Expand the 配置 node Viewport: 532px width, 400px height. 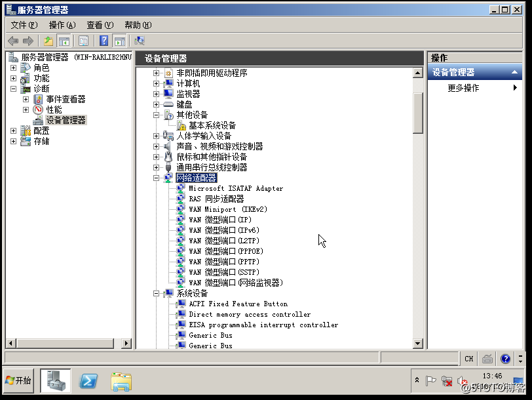(13, 130)
